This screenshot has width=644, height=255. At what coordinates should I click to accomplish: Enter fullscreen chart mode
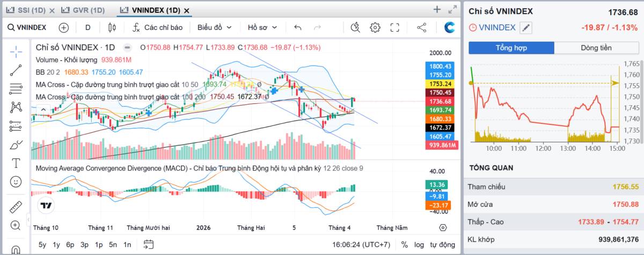click(395, 27)
